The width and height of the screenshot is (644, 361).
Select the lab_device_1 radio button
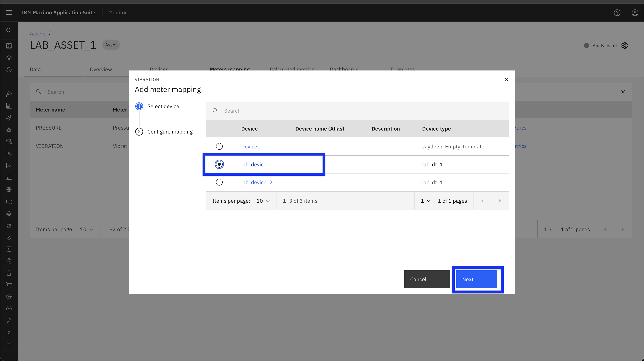[x=219, y=164]
